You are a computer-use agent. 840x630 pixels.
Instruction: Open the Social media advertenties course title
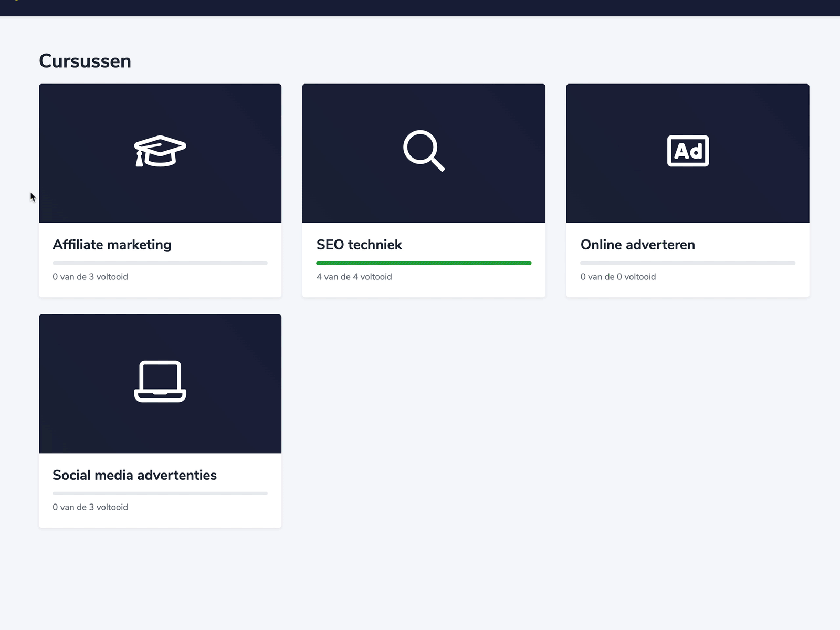pyautogui.click(x=134, y=475)
